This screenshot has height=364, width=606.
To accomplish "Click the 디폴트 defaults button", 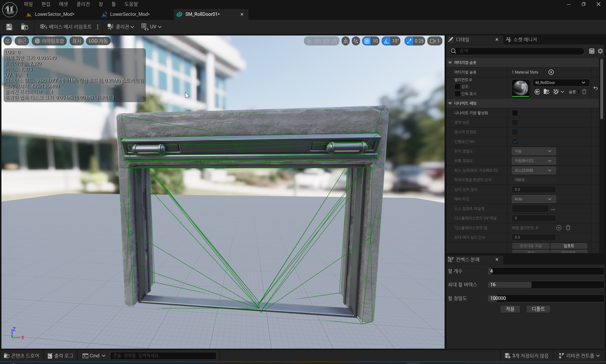I will point(538,309).
